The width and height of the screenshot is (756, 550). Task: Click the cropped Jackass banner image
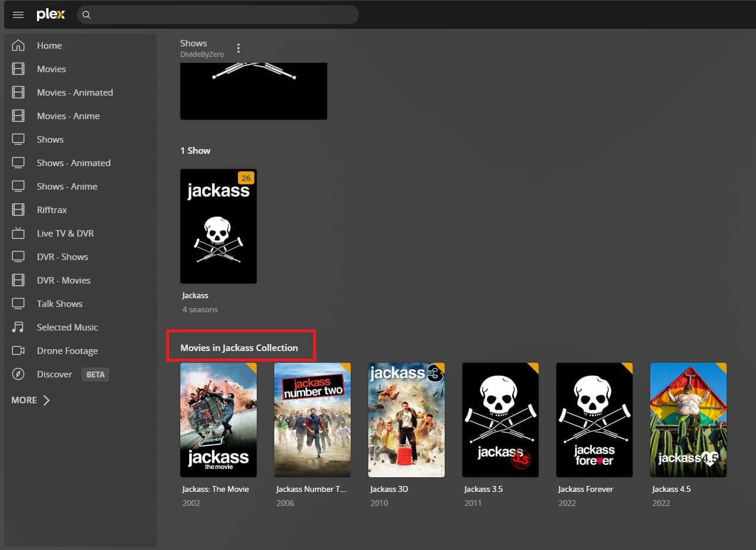pos(254,91)
